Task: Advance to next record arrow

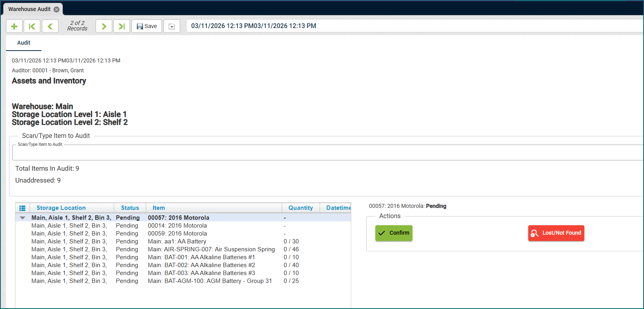Action: [104, 26]
